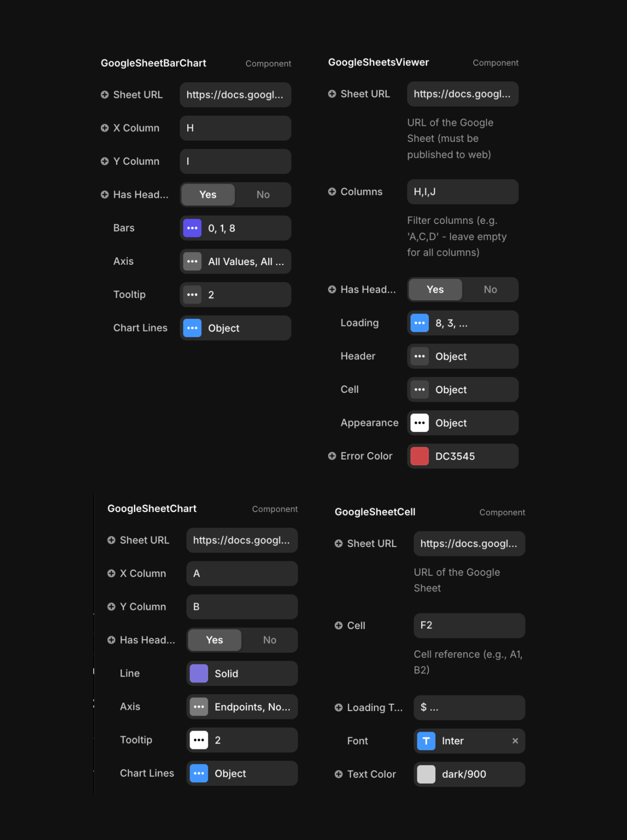627x840 pixels.
Task: Click plus icon beside Columns label
Action: (332, 192)
